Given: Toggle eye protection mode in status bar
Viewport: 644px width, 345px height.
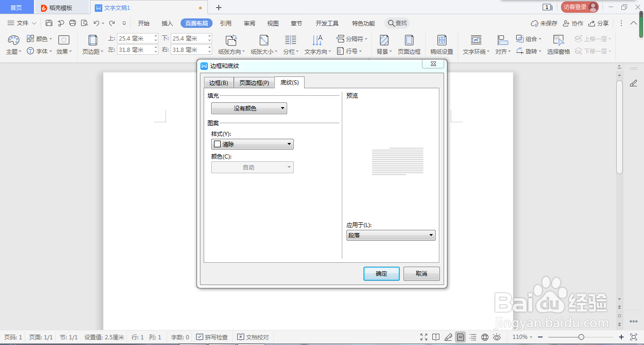Looking at the screenshot, I should point(497,337).
